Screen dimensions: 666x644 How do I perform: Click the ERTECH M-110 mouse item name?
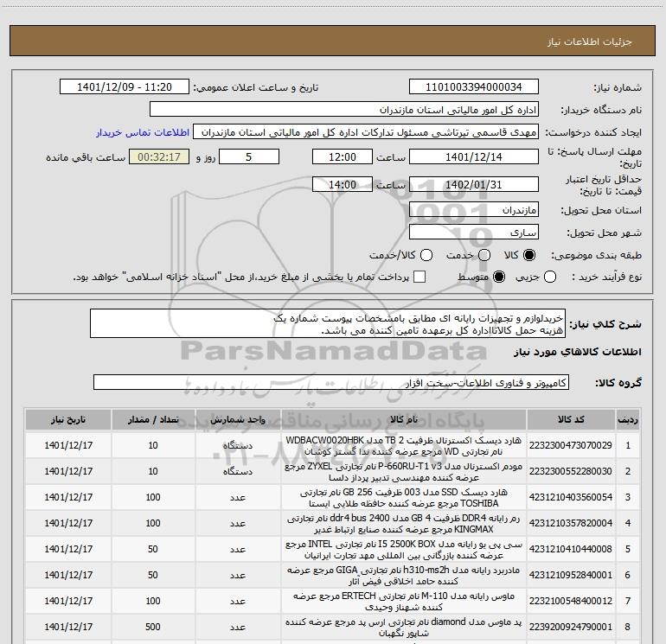[404, 601]
